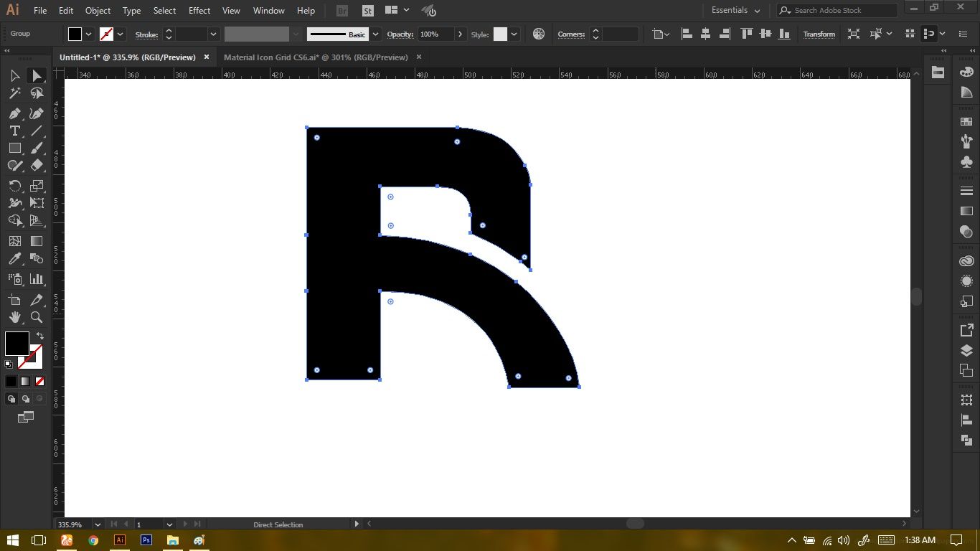Open the fill color dropdown in control bar
The height and width of the screenshot is (551, 980).
pyautogui.click(x=89, y=34)
